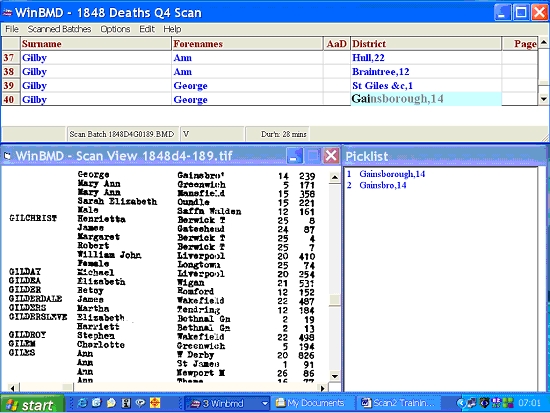The height and width of the screenshot is (413, 550).
Task: Click the Scan View vertical scrollbar thumb
Action: coord(335,300)
